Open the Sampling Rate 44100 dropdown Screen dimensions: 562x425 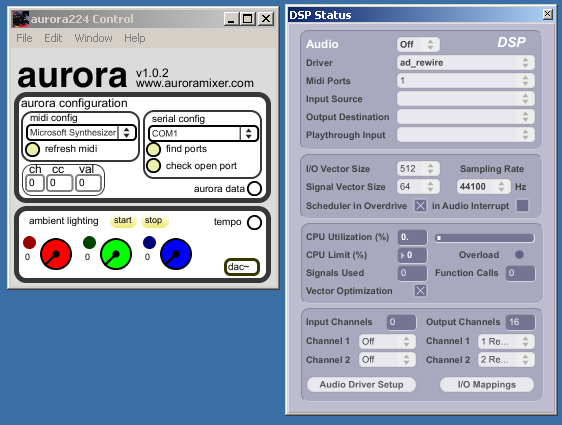coord(484,187)
